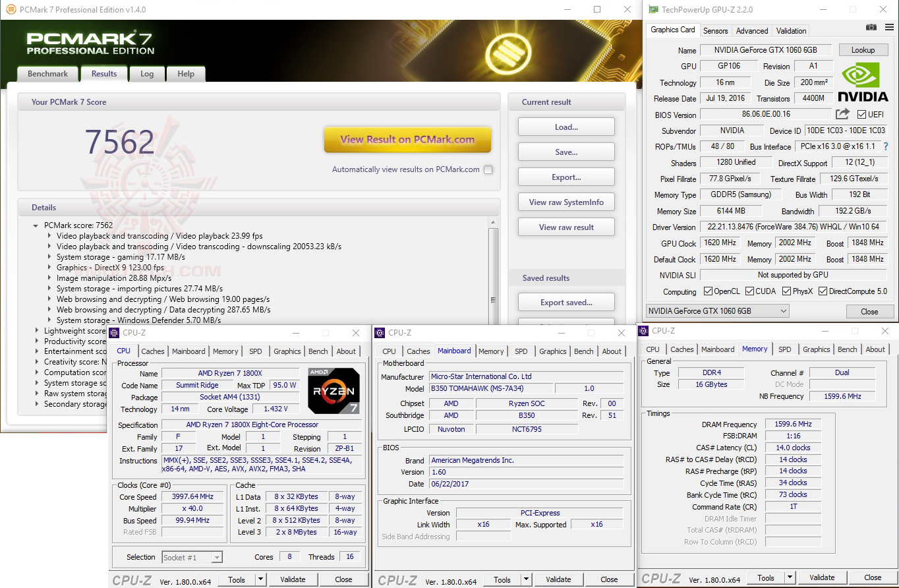Click the Details scrollbar up arrow
The height and width of the screenshot is (588, 899).
tap(494, 224)
